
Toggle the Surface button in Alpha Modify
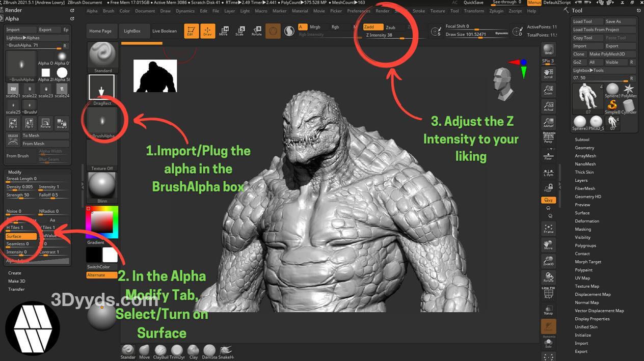[21, 236]
